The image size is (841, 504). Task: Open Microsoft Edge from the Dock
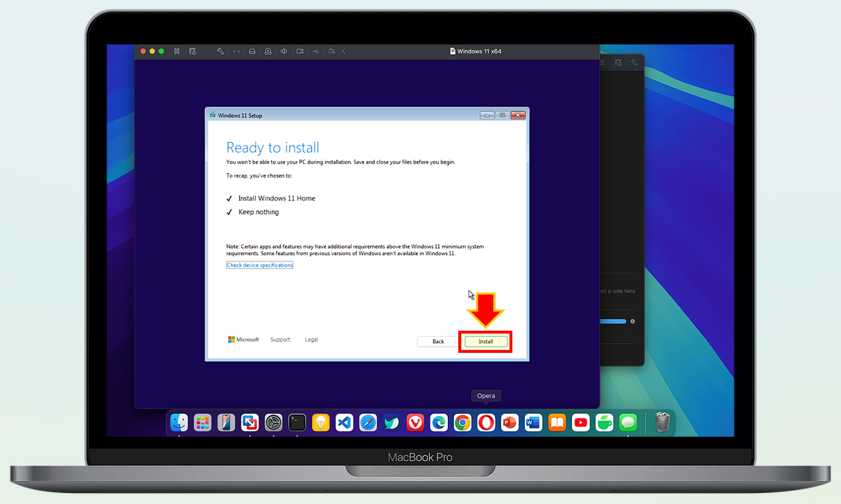(x=439, y=422)
